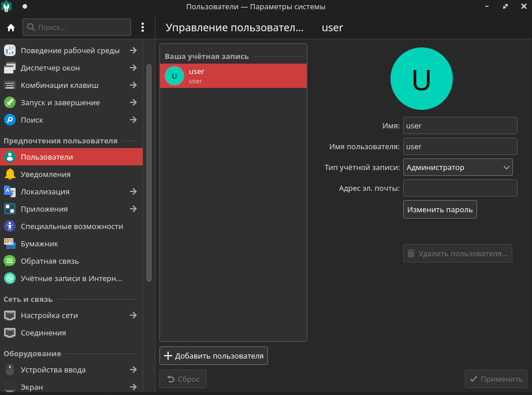Click the Accessibility settings icon
This screenshot has width=532, height=395.
[10, 226]
